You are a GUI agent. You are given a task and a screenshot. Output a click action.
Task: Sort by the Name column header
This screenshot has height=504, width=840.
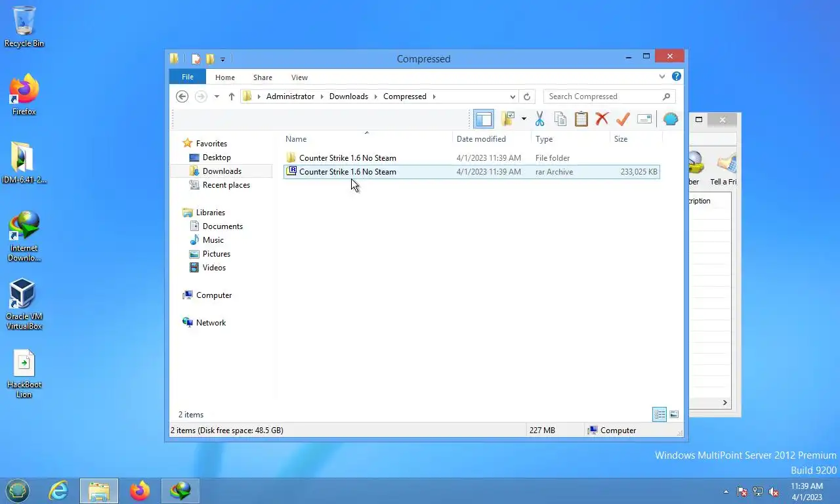pos(367,139)
